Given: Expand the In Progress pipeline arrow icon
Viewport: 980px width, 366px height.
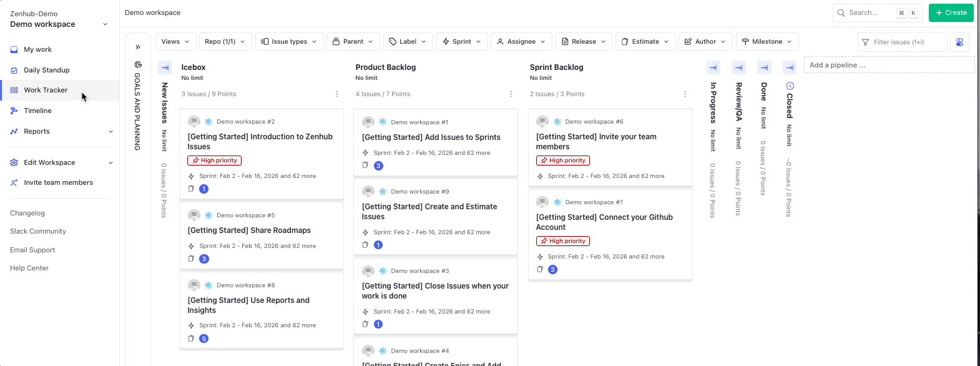Looking at the screenshot, I should [713, 67].
